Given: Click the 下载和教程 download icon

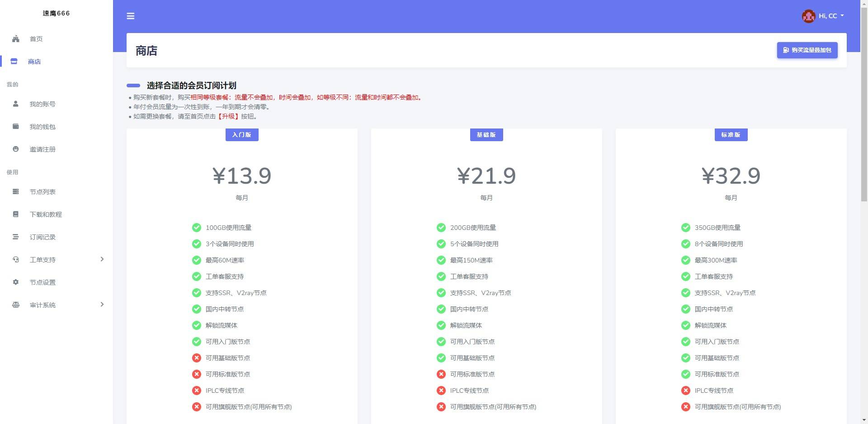Looking at the screenshot, I should point(16,214).
